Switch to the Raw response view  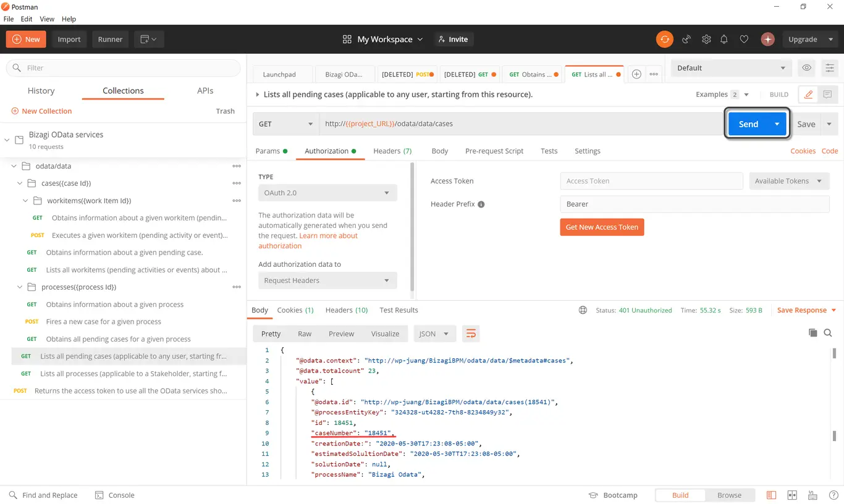[x=305, y=334]
